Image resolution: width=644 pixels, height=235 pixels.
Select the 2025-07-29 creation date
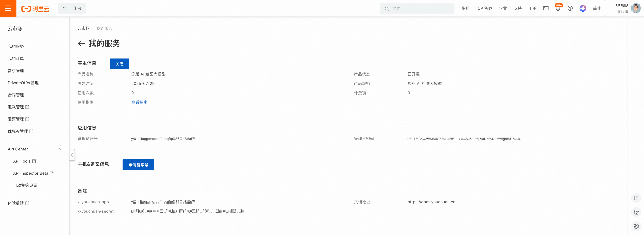(143, 84)
